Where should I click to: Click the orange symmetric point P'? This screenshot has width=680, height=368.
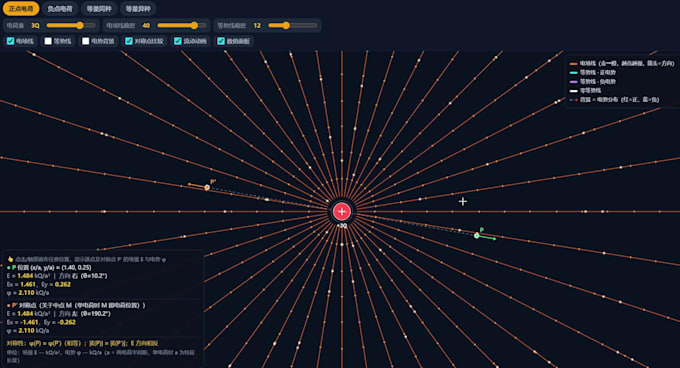point(207,188)
